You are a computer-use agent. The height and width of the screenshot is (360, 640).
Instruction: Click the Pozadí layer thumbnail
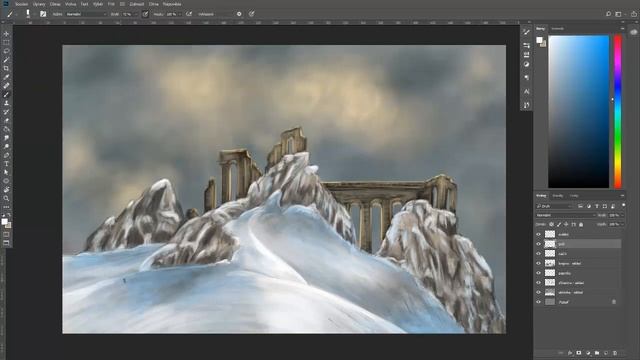tap(550, 302)
